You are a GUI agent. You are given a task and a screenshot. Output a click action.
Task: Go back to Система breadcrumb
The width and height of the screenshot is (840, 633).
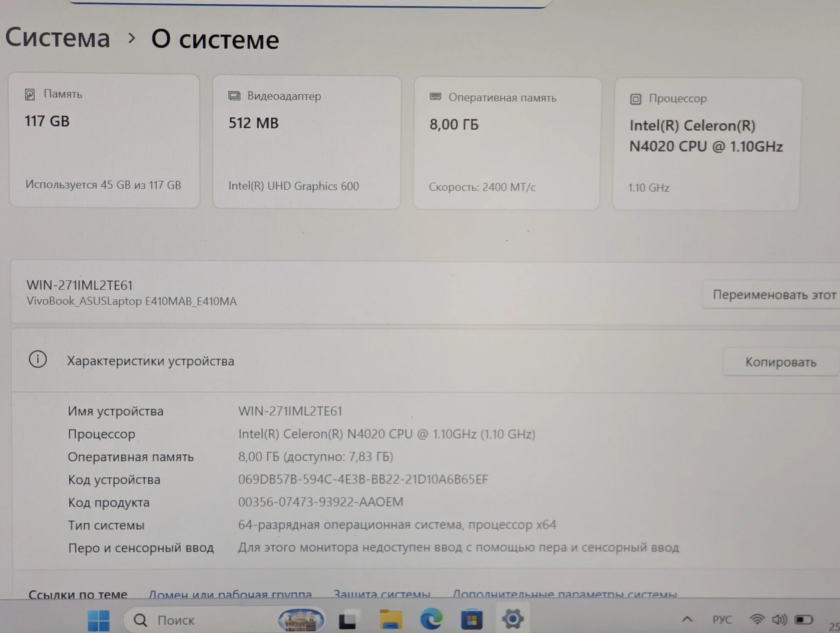point(58,37)
